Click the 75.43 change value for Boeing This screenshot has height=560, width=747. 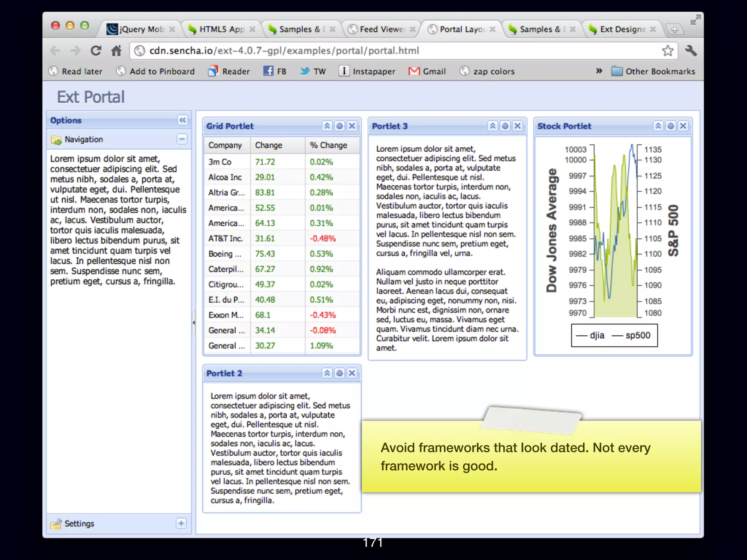pos(265,254)
